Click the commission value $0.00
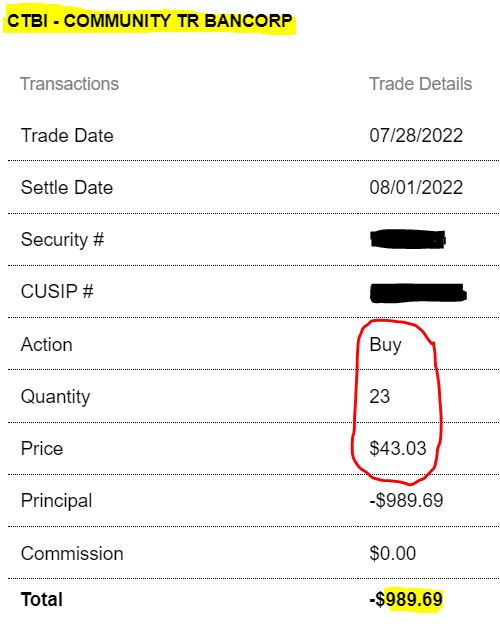The height and width of the screenshot is (627, 500). 392,553
